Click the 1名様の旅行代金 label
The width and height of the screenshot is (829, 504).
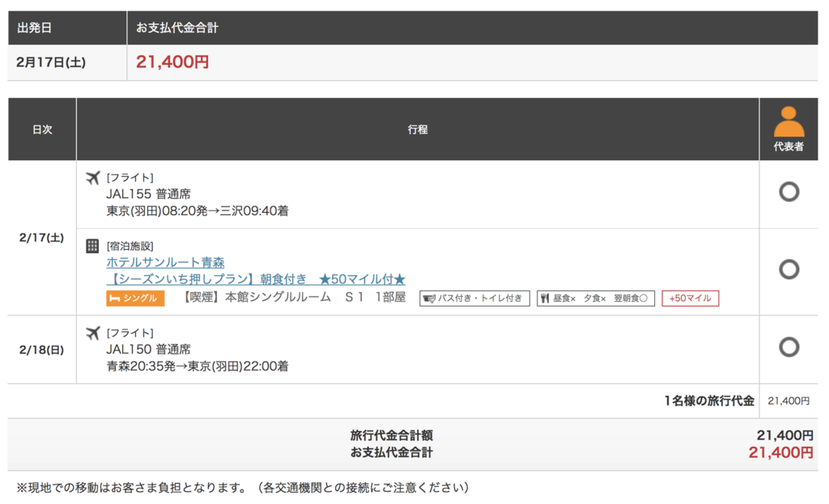(709, 401)
